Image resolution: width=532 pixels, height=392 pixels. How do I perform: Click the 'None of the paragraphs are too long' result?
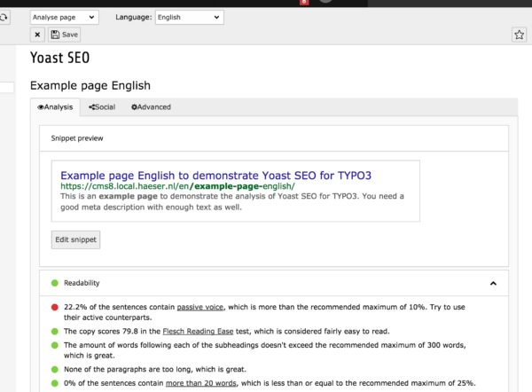[x=155, y=369]
